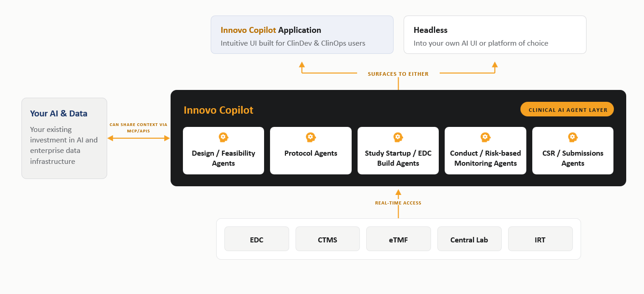
Task: Click the head-gear icon above Protocol Agents
Action: 311,137
